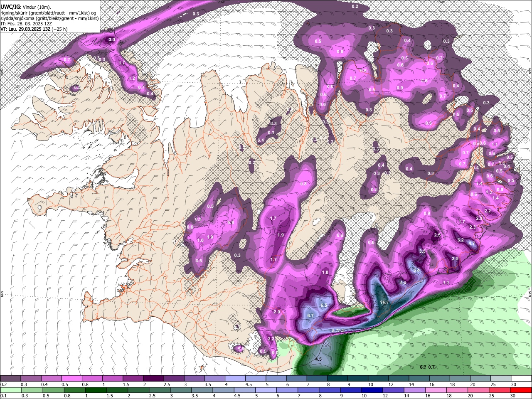532x399 pixels.
Task: Pick the pale grey 25 swatch in the upper legend
Action: (x=501, y=378)
